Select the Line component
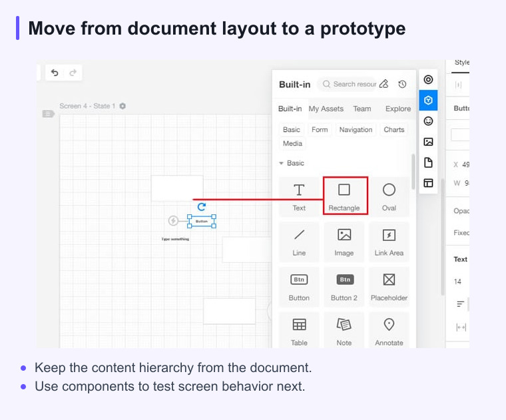 pyautogui.click(x=299, y=242)
